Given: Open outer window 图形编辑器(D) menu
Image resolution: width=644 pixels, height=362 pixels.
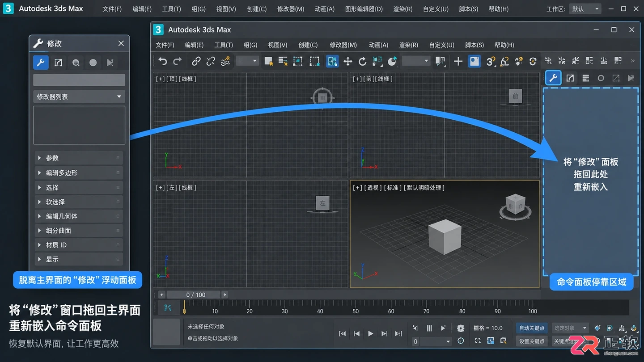Looking at the screenshot, I should pyautogui.click(x=364, y=9).
